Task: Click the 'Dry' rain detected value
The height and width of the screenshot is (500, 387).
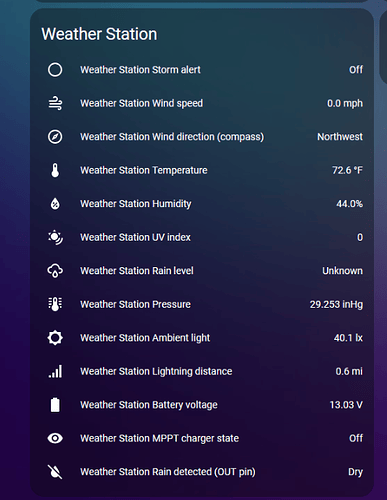Action: (x=355, y=472)
